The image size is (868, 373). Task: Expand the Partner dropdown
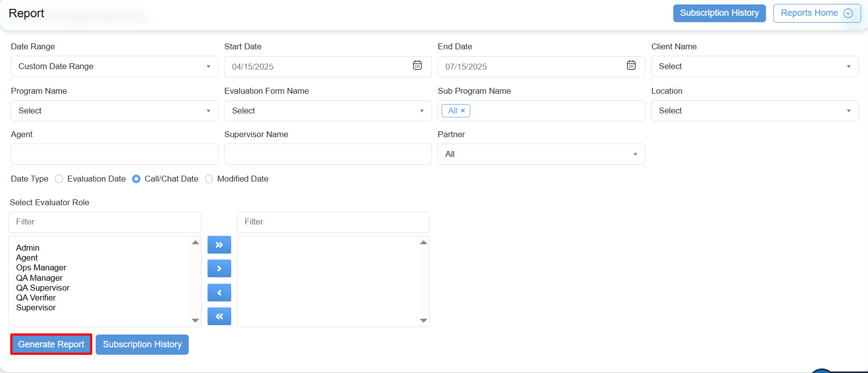pos(541,154)
